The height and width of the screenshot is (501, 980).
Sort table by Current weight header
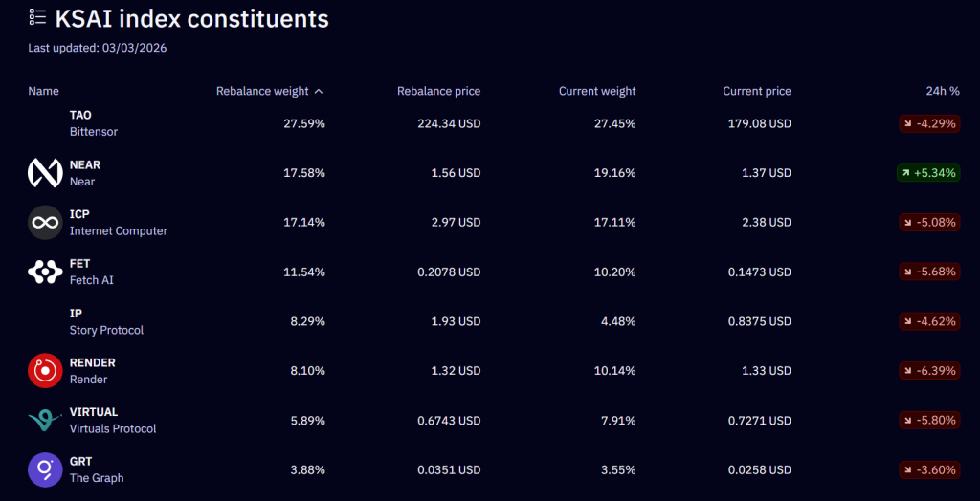[597, 92]
